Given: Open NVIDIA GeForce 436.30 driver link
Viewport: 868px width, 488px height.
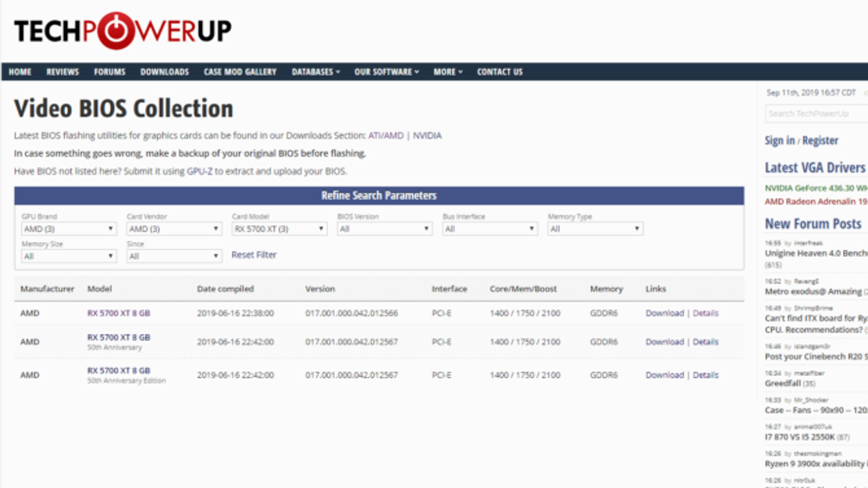Looking at the screenshot, I should click(816, 188).
